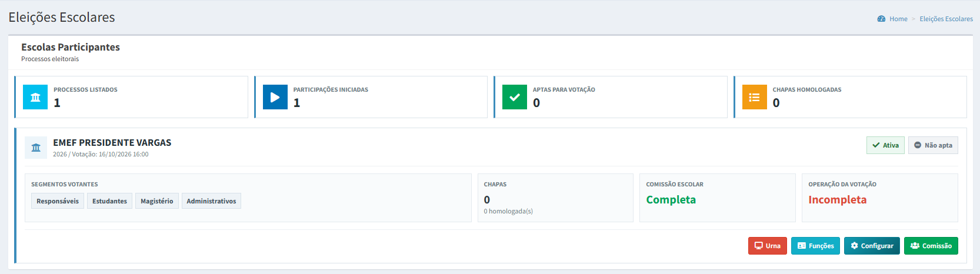Select the Magistério segment tag
The width and height of the screenshot is (980, 274).
(x=157, y=201)
